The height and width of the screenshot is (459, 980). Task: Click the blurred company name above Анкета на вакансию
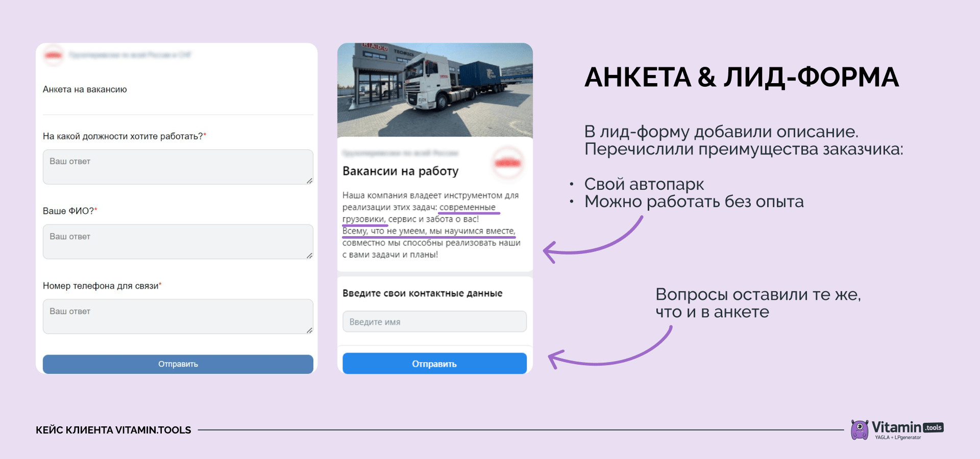tap(130, 55)
